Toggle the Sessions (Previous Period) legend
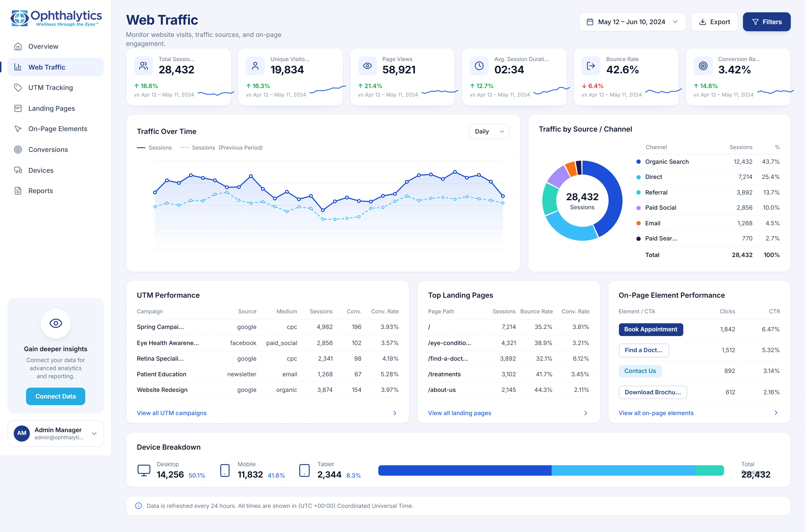 [x=221, y=148]
